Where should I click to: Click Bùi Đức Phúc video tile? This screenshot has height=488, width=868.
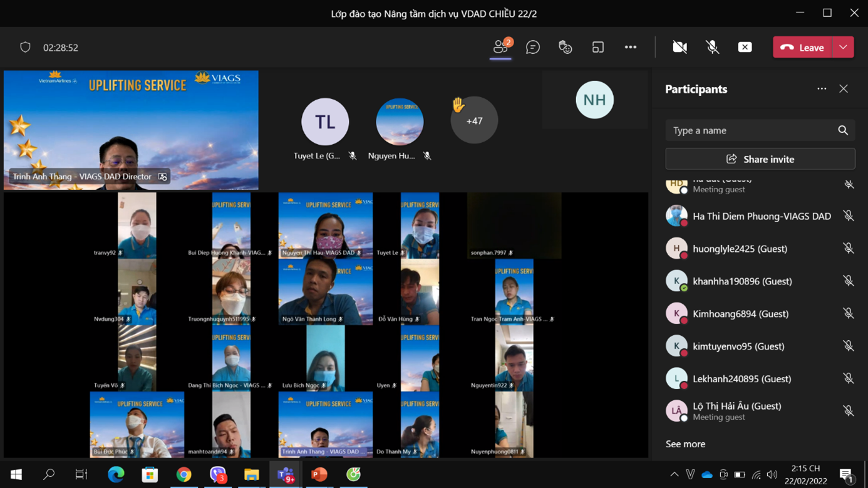tap(137, 425)
